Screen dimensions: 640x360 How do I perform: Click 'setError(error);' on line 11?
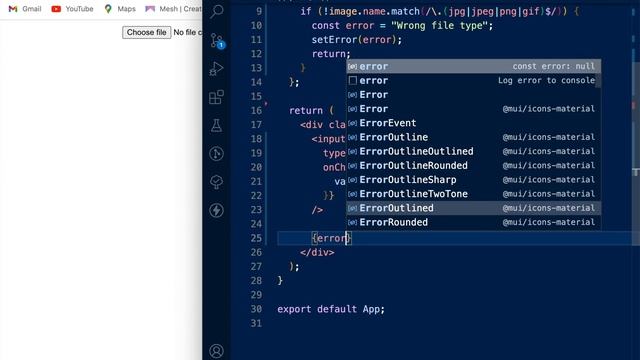(357, 40)
